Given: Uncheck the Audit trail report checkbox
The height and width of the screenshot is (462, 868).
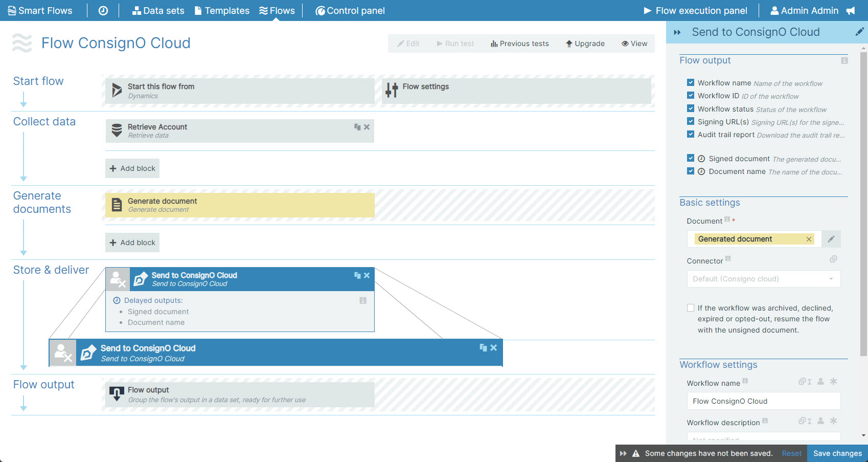Looking at the screenshot, I should (x=691, y=134).
